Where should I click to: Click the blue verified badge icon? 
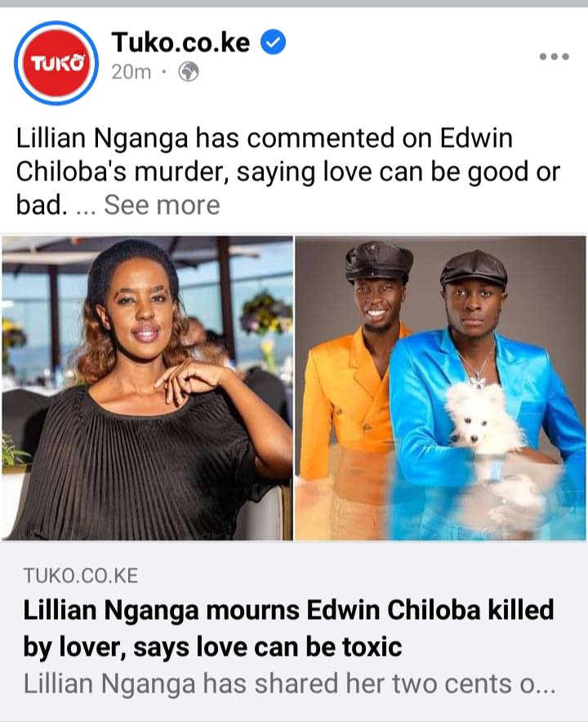tap(274, 42)
